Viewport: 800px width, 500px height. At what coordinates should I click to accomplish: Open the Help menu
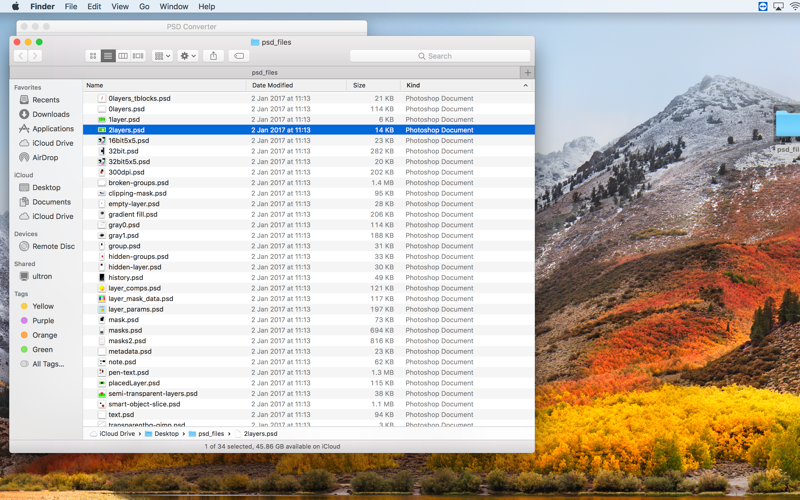(207, 7)
